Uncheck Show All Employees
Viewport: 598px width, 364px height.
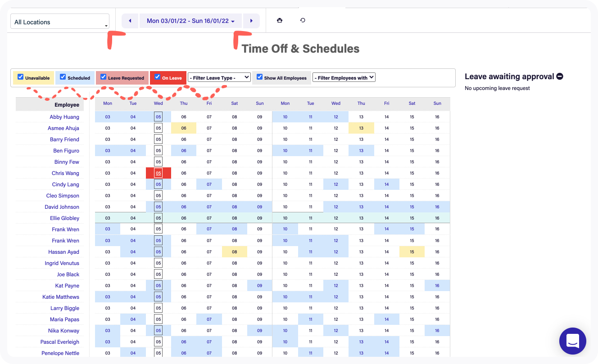tap(259, 77)
